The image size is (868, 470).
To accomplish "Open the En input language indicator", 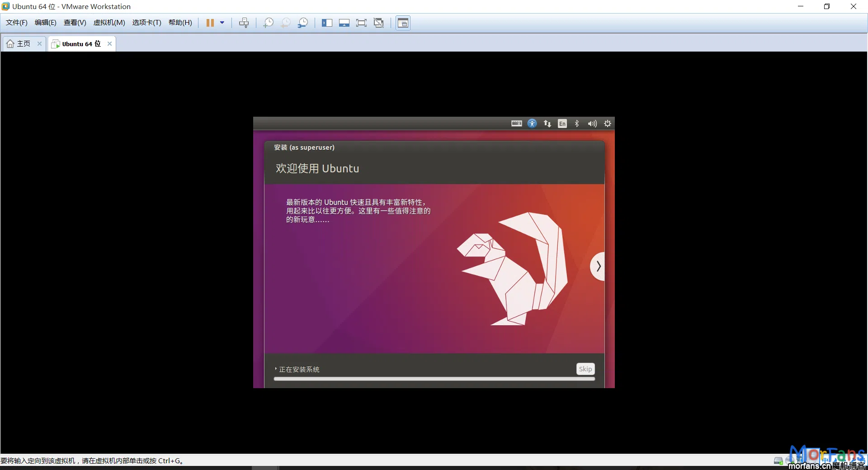I will tap(562, 123).
